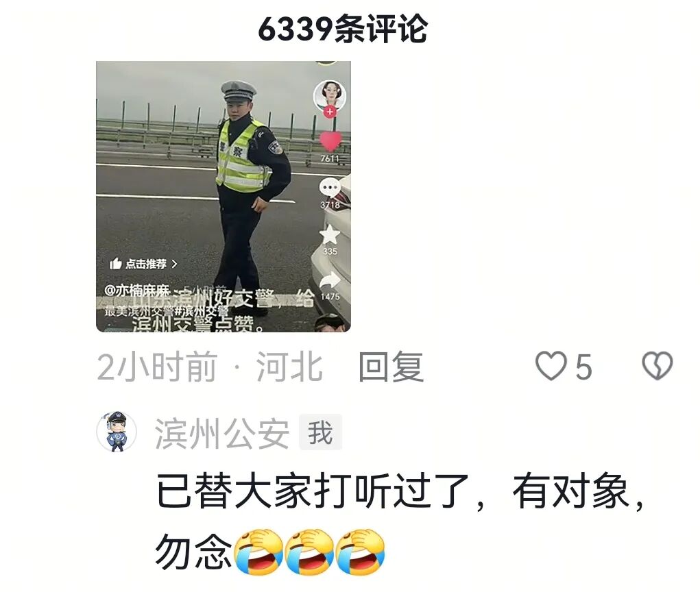The image size is (700, 592).
Task: Tap 回复 to reply to comment
Action: pos(391,367)
